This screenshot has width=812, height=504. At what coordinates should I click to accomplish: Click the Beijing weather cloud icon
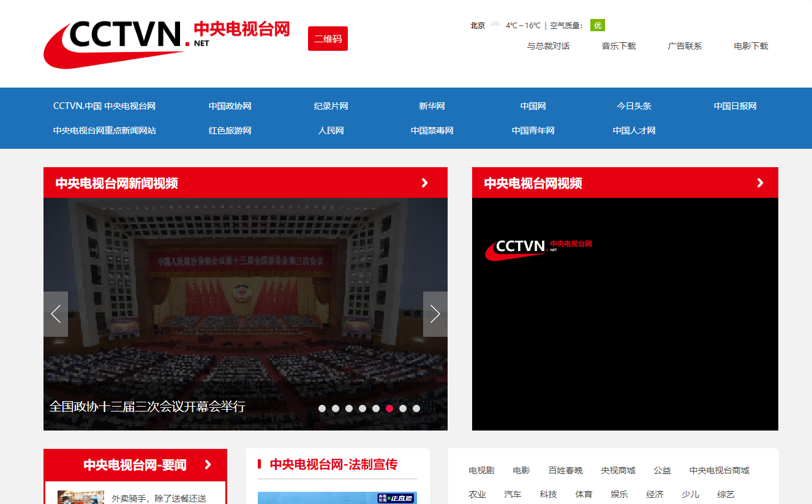click(x=495, y=24)
